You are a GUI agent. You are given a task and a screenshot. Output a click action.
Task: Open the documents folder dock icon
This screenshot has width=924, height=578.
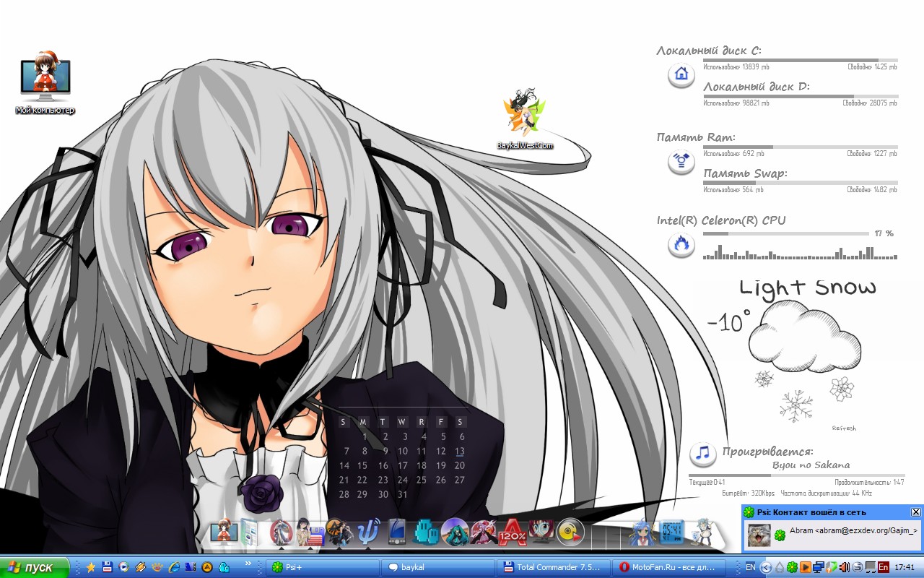pos(249,532)
